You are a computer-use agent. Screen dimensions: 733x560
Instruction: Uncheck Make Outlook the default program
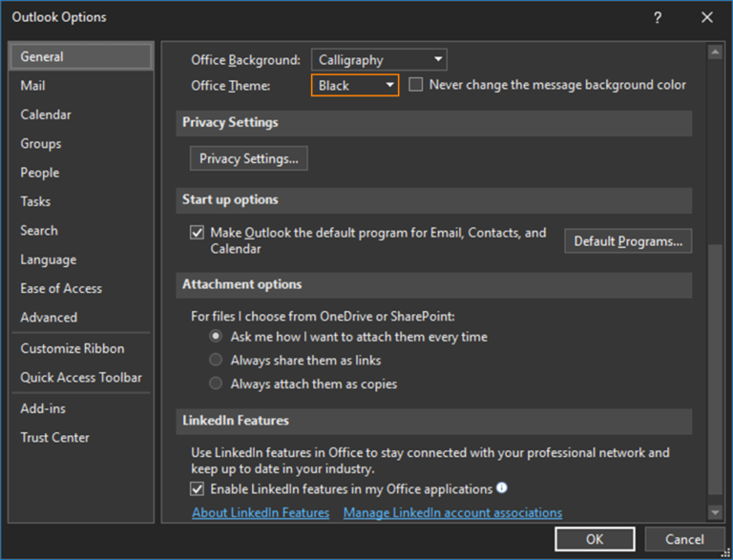(x=198, y=233)
